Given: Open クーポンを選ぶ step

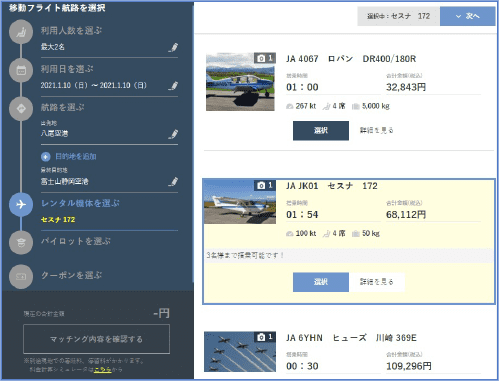Looking at the screenshot, I should point(71,275).
